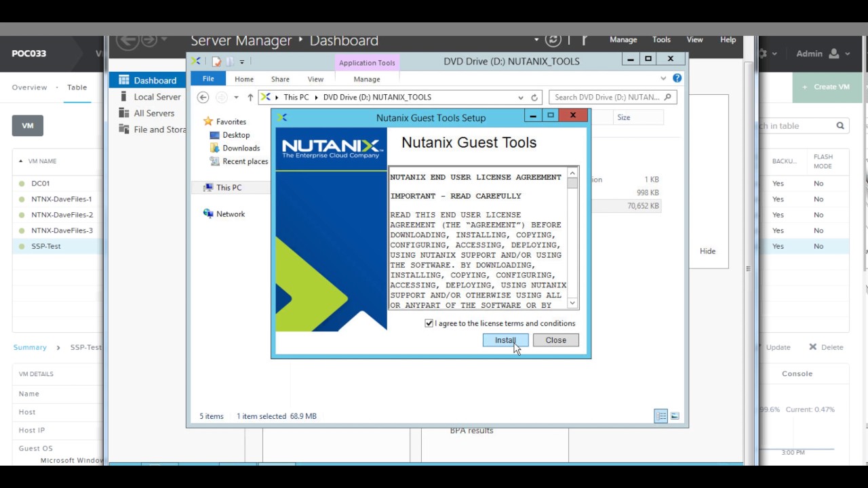Uncheck I agree to the license terms
Screen dimensions: 868x488
pyautogui.click(x=429, y=323)
